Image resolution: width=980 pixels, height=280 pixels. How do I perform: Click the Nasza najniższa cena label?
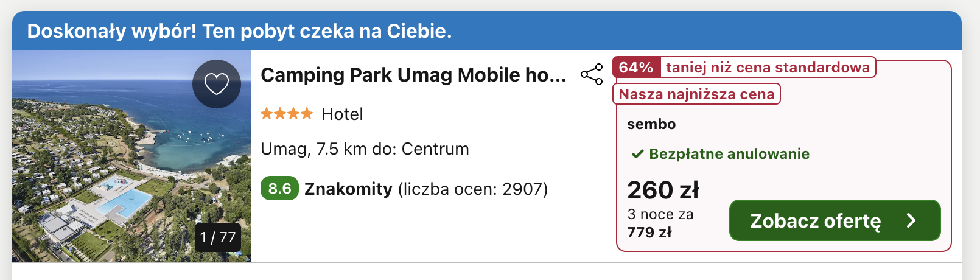pyautogui.click(x=696, y=94)
